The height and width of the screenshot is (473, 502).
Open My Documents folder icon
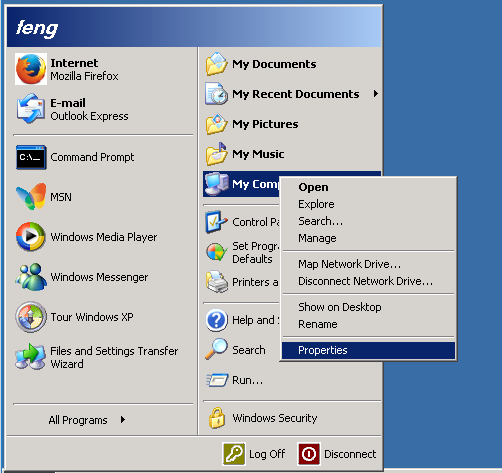tap(217, 64)
